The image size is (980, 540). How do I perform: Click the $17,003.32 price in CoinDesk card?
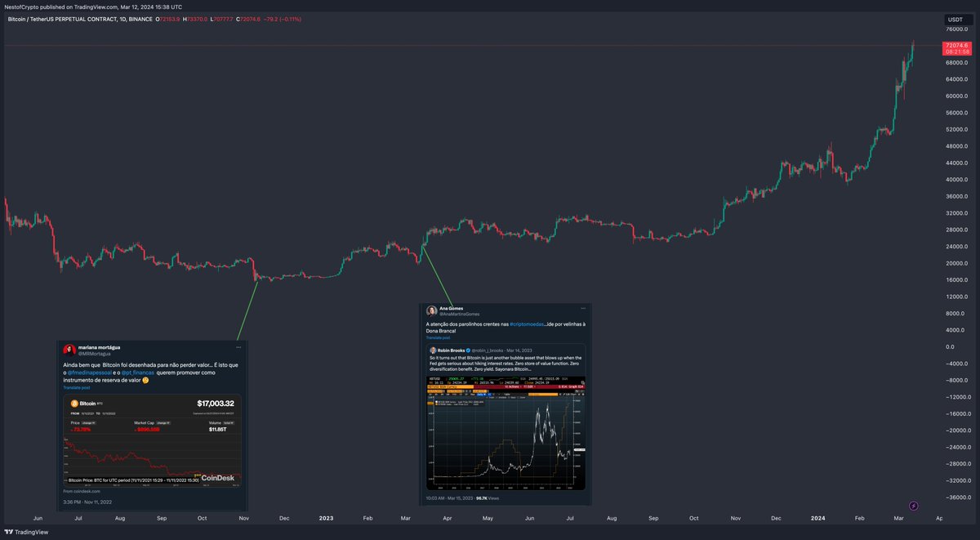(216, 404)
